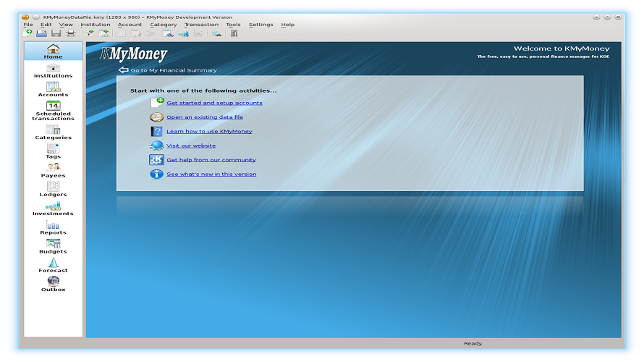Show the Categories view
The width and height of the screenshot is (644, 362).
[x=53, y=132]
